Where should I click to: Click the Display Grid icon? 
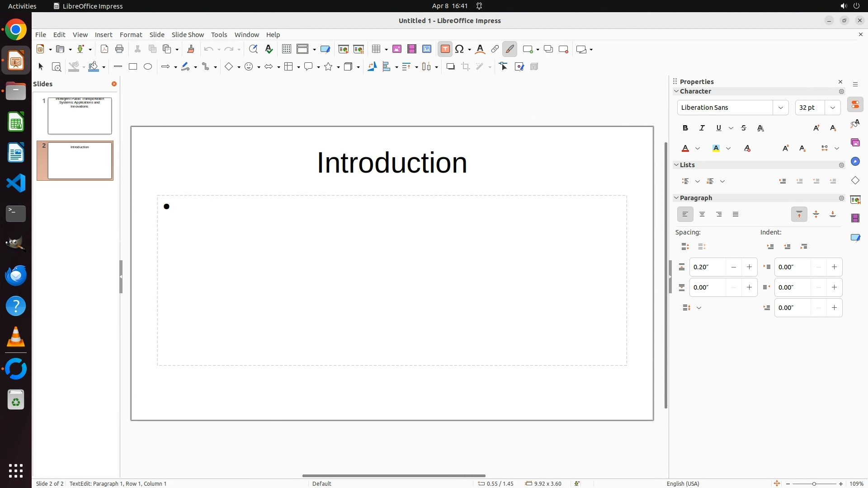(x=286, y=49)
